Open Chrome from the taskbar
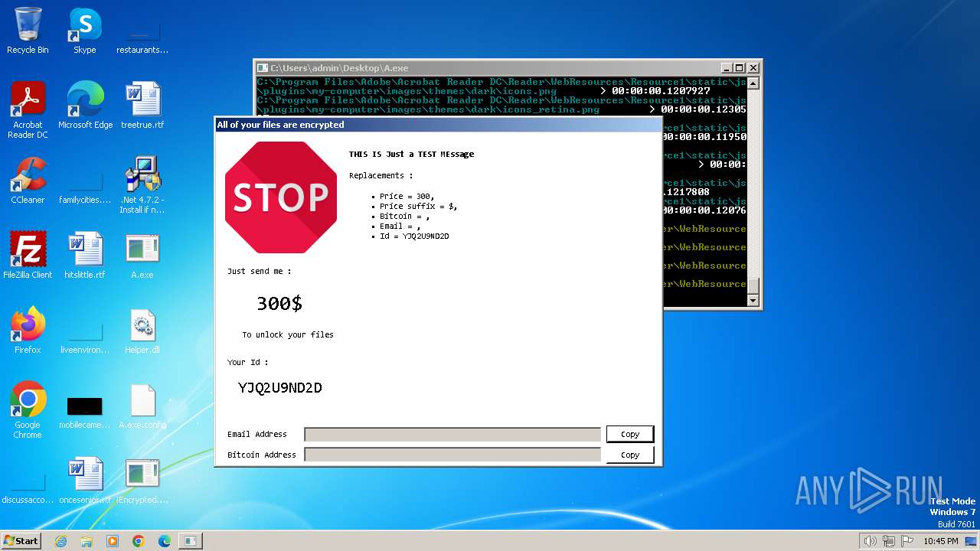 click(x=139, y=541)
